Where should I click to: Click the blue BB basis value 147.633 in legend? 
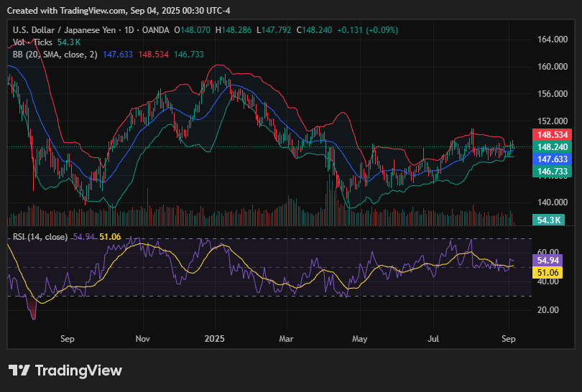pos(118,55)
